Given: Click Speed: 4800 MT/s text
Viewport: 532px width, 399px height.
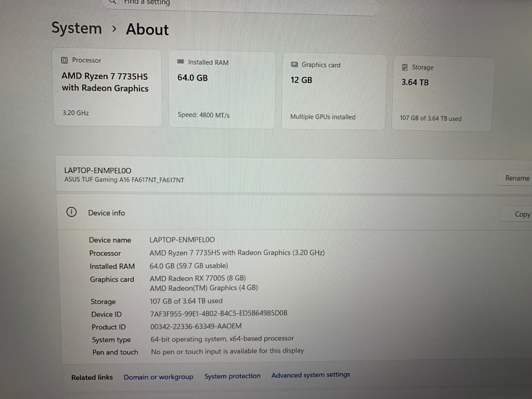Looking at the screenshot, I should (x=203, y=115).
